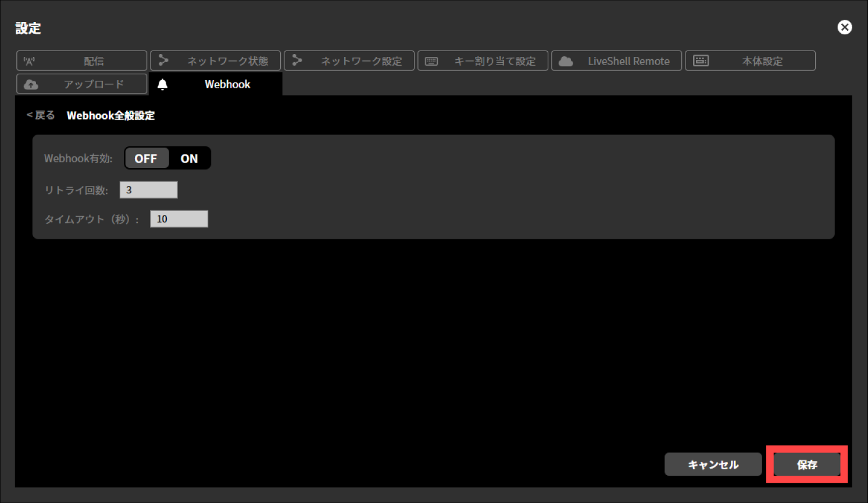Click the device icon on 本体設定 tab
Viewport: 868px width, 503px height.
point(701,60)
